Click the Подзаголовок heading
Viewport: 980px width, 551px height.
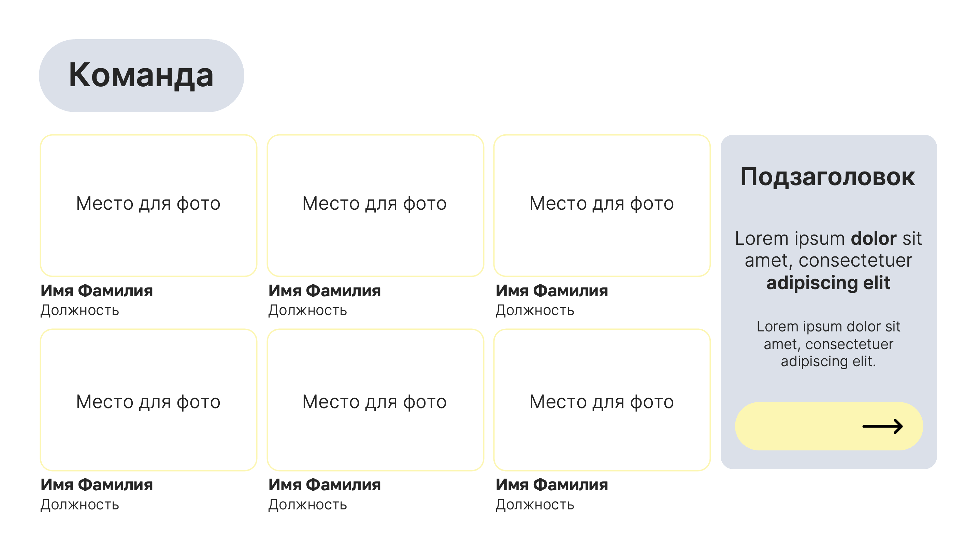point(827,177)
